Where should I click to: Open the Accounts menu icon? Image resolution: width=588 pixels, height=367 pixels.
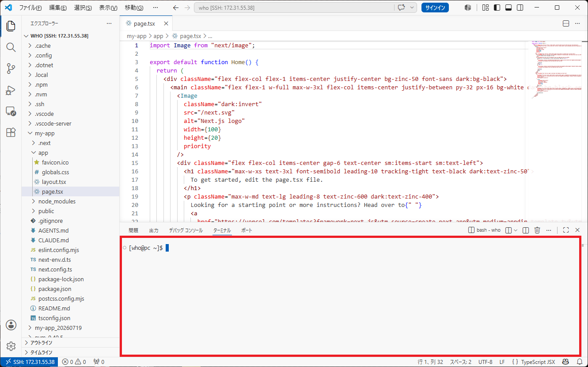11,325
